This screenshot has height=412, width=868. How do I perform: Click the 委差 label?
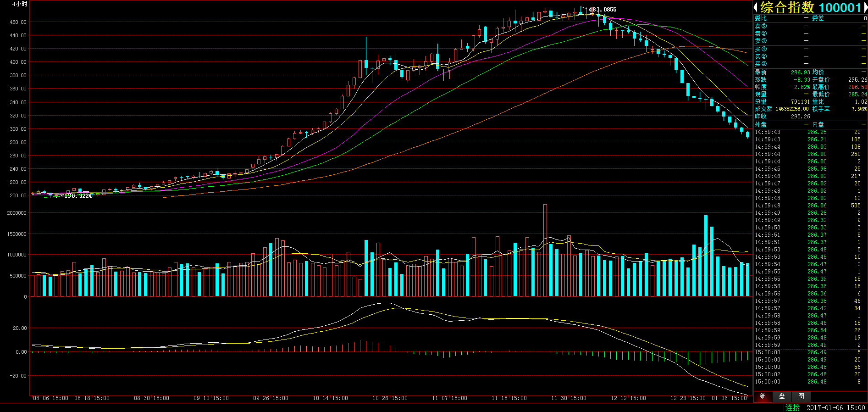pyautogui.click(x=818, y=18)
